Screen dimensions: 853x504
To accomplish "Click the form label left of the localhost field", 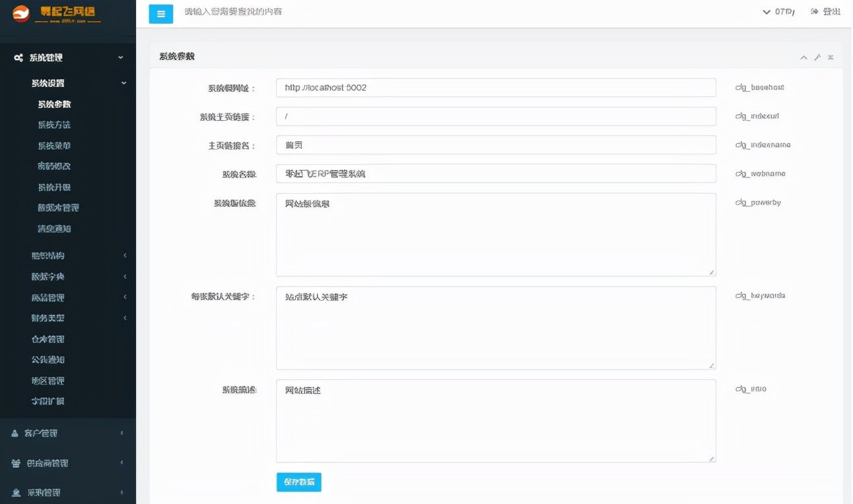I will [x=232, y=88].
